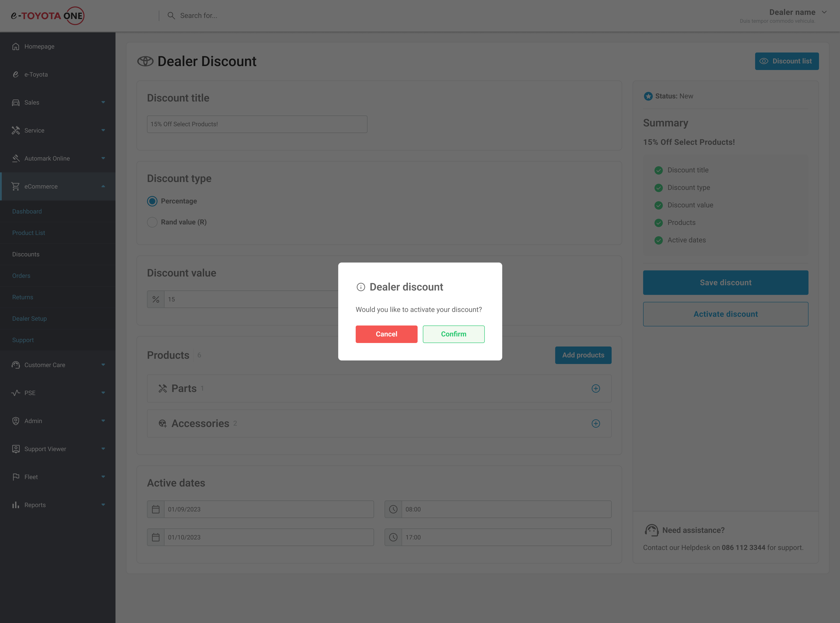Go to Product List submenu item

[28, 233]
